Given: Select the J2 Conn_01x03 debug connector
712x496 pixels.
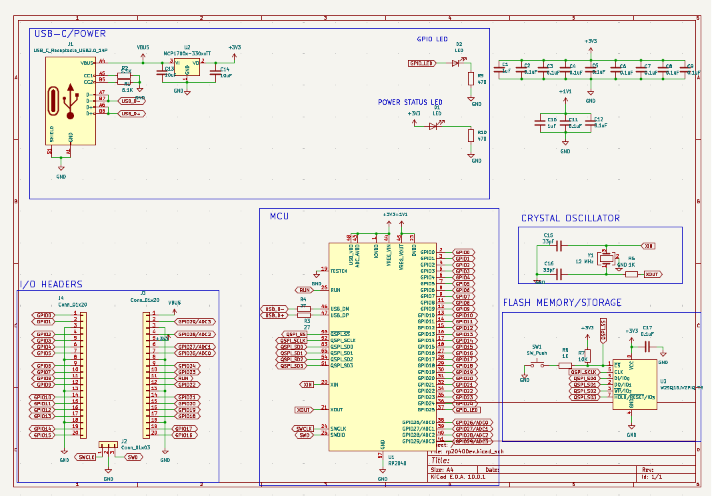Looking at the screenshot, I should (x=108, y=445).
